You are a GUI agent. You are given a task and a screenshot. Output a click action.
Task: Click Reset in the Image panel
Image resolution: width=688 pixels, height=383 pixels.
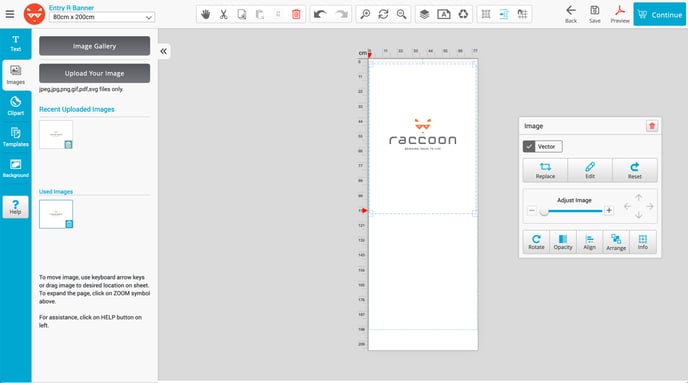[634, 170]
